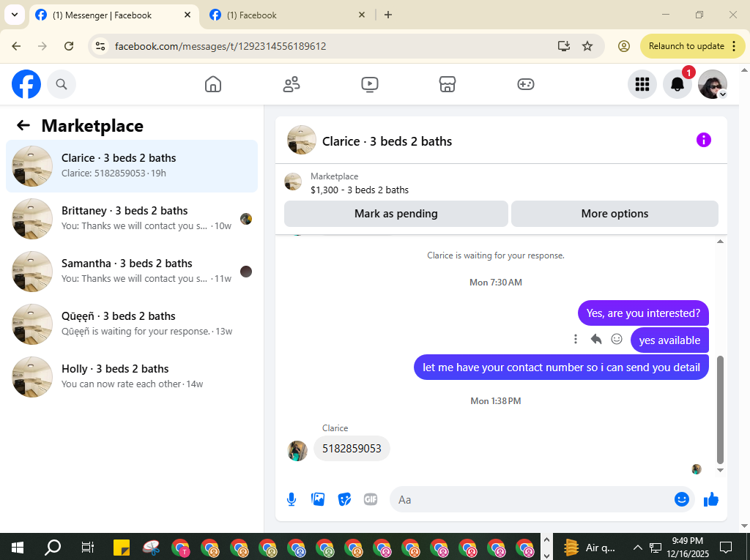Click the back arrow beside Marketplace heading
This screenshot has width=750, height=560.
pos(23,125)
